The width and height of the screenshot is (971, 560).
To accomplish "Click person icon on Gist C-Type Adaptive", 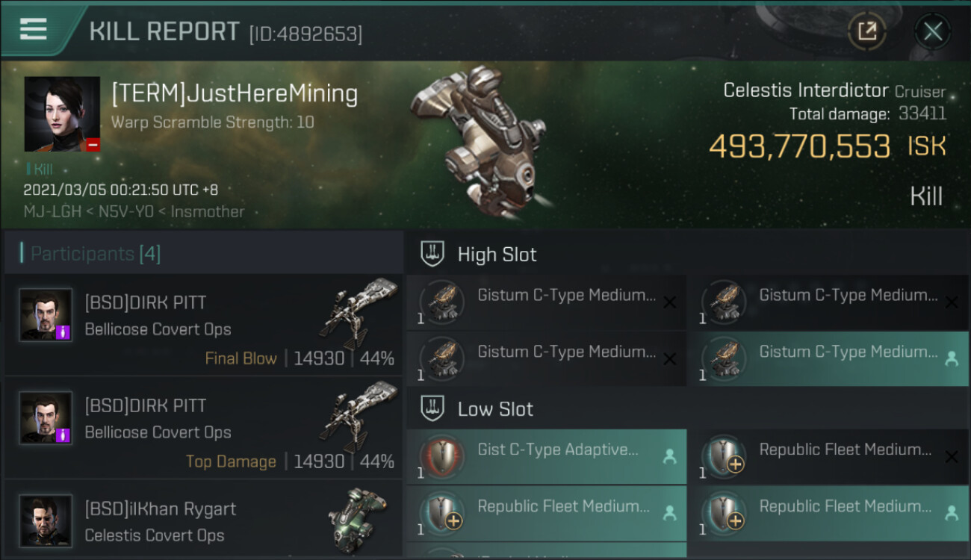I will pos(669,457).
